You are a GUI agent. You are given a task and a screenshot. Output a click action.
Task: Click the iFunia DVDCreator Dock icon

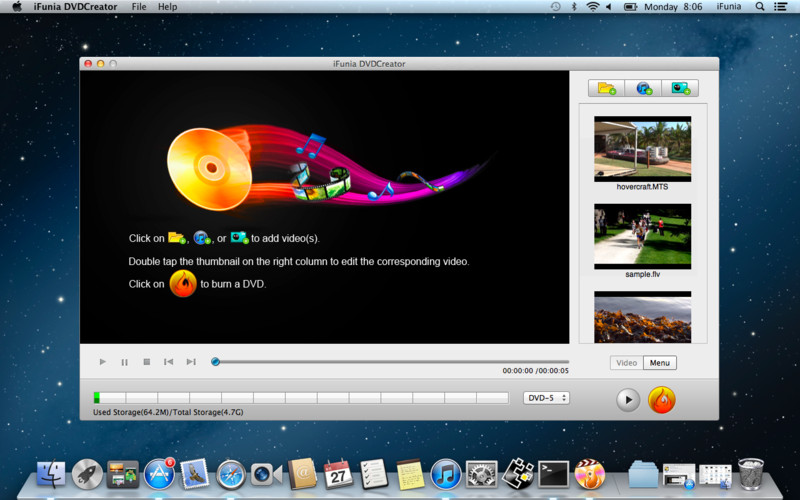point(589,474)
